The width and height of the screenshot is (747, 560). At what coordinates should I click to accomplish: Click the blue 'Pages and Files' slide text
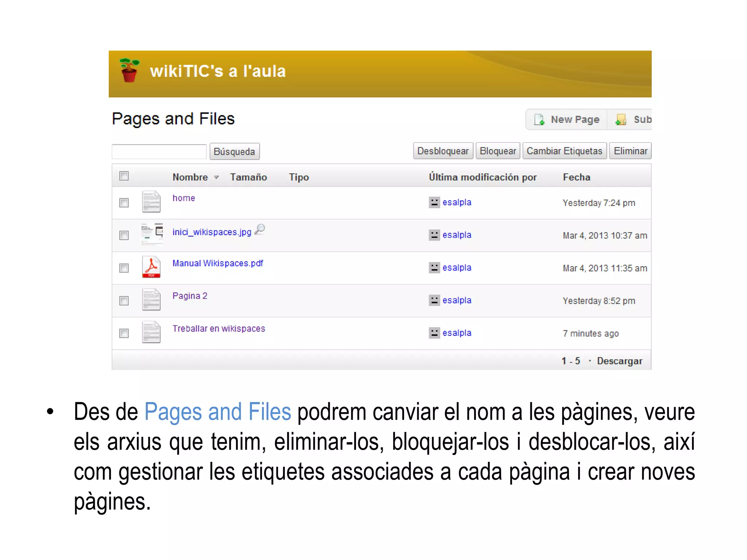218,412
